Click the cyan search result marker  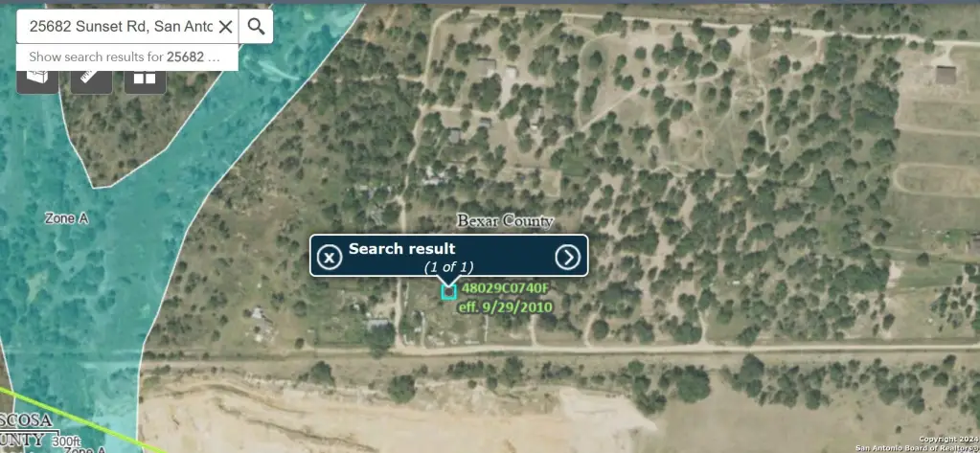coord(448,292)
